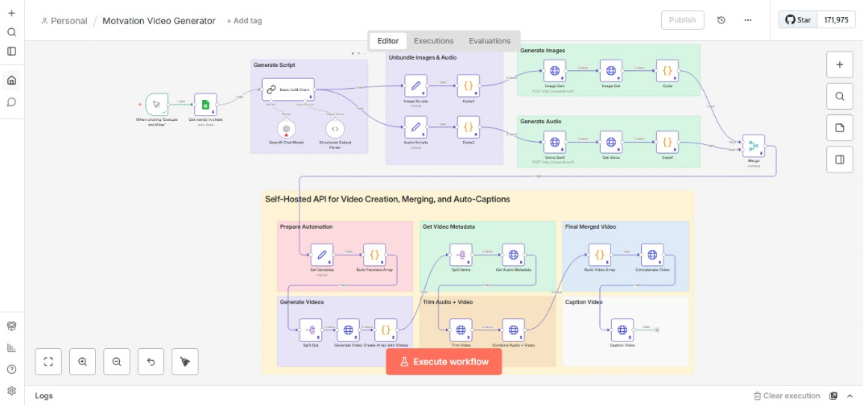
Task: Switch to the Evaluations tab
Action: pos(490,41)
